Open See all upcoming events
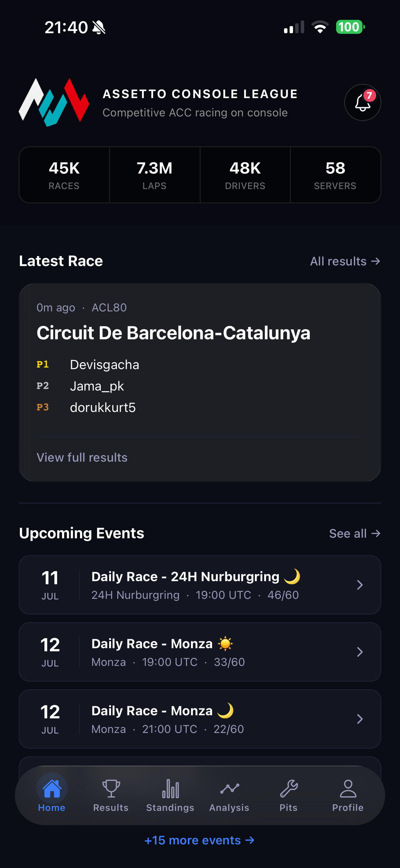Screen dimensions: 400x868 355,533
